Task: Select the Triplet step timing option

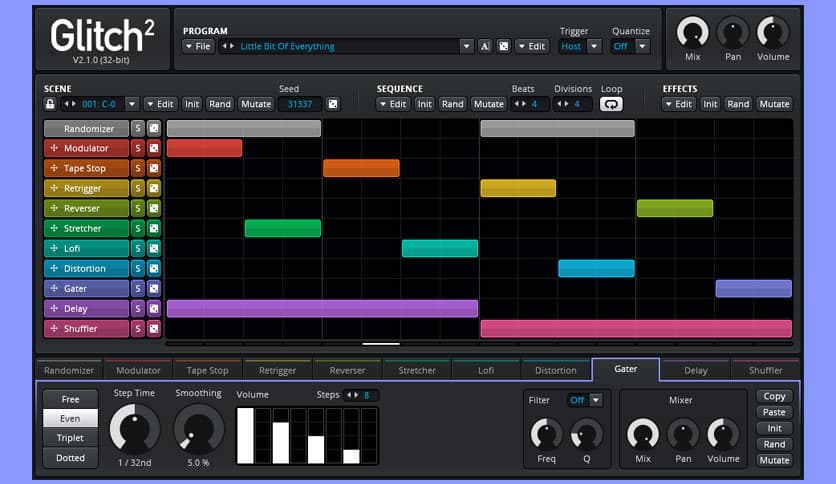Action: pos(70,438)
